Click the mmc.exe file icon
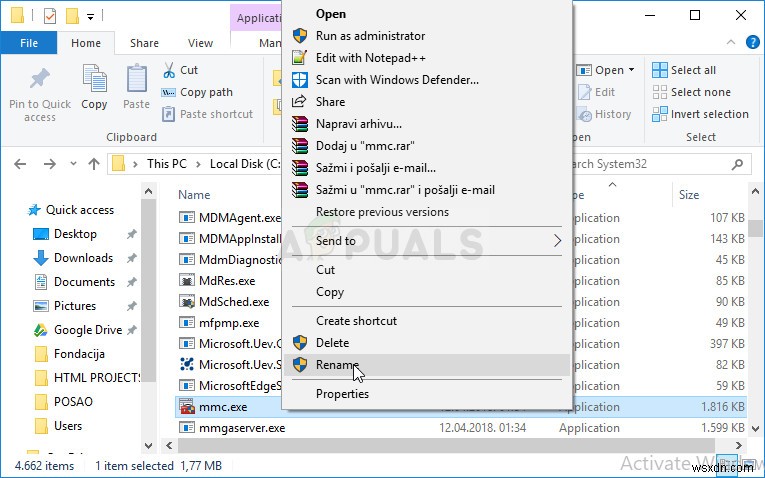Screen dimensions: 765x478 (187, 407)
